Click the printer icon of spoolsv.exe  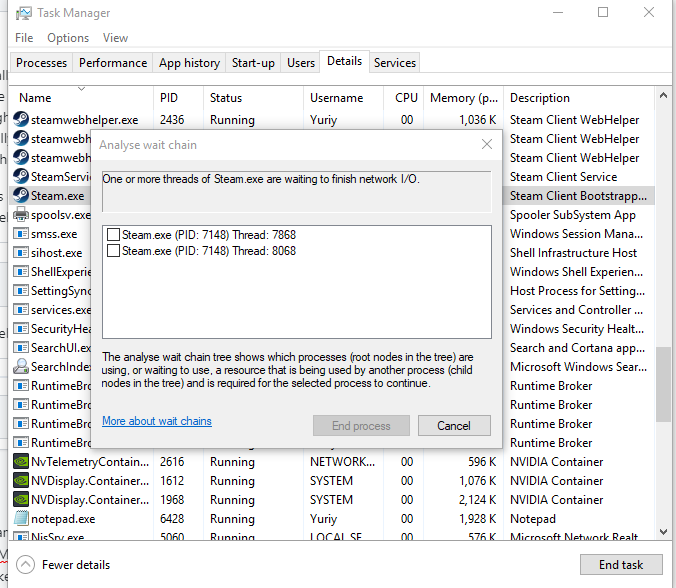click(x=21, y=214)
